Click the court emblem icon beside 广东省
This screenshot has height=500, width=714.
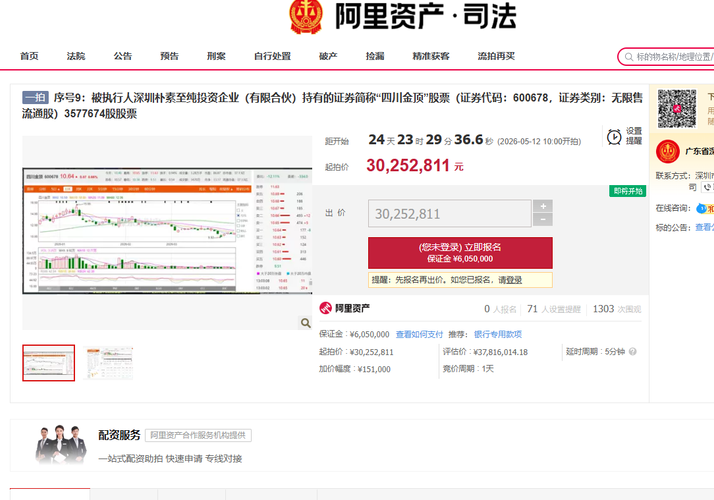(x=668, y=152)
